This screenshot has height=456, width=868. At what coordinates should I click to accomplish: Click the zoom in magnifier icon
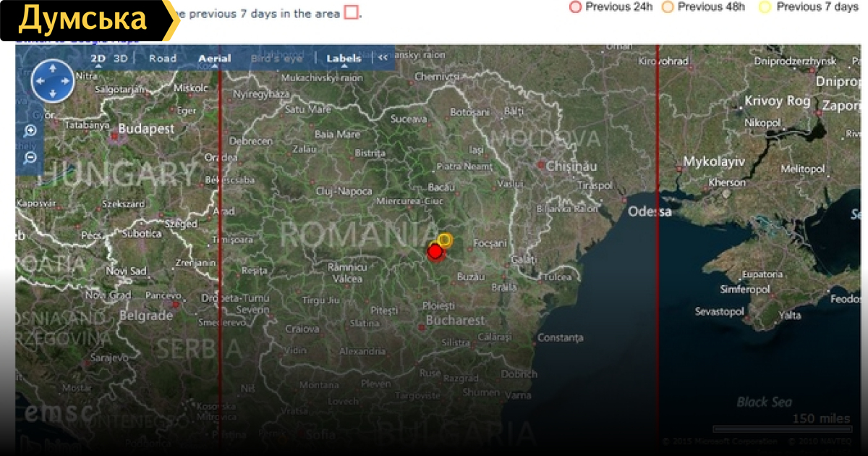click(x=30, y=131)
